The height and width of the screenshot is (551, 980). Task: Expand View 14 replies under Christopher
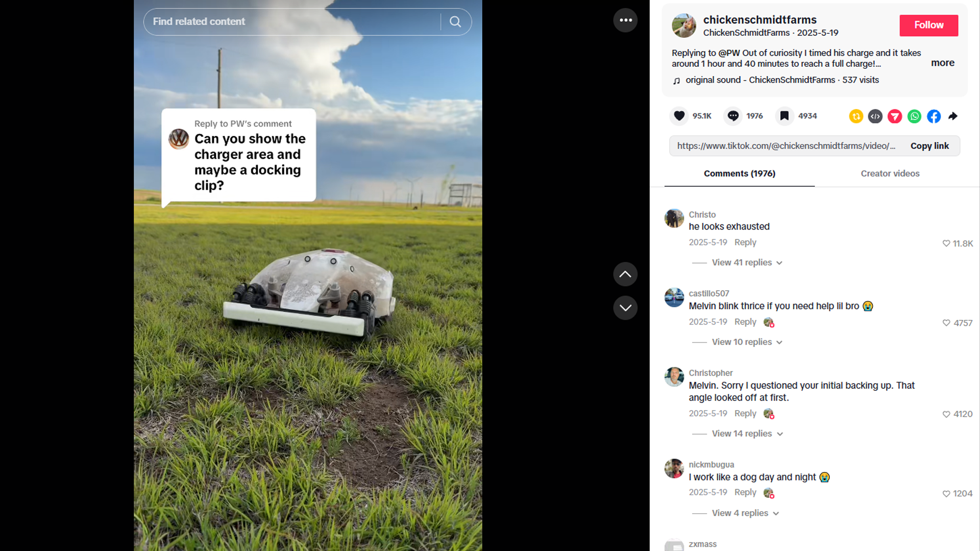[747, 433]
